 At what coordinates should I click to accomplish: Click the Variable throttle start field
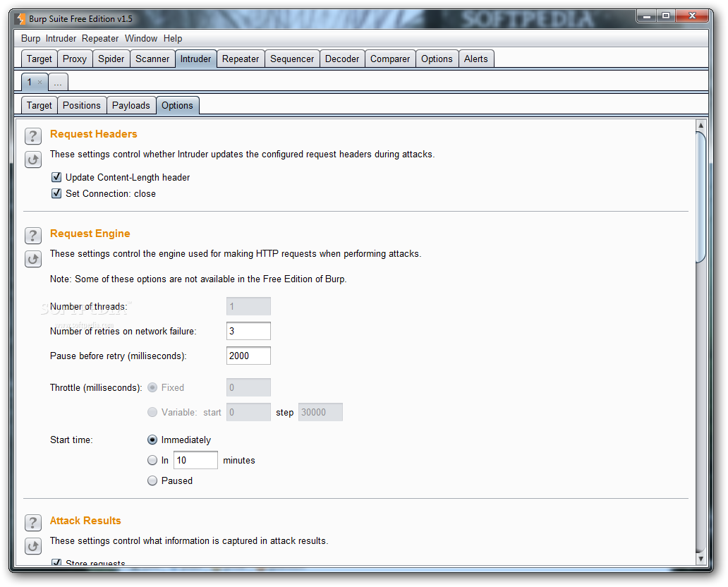248,412
